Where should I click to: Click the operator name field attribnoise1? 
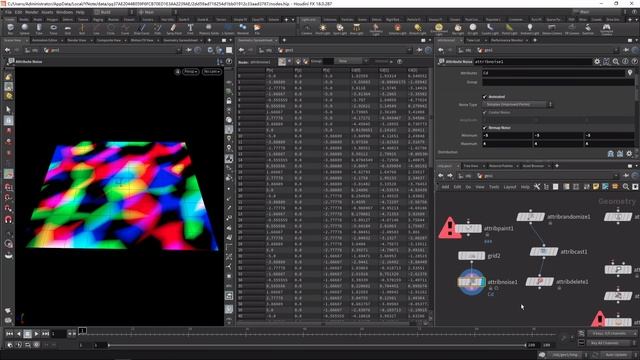point(532,62)
